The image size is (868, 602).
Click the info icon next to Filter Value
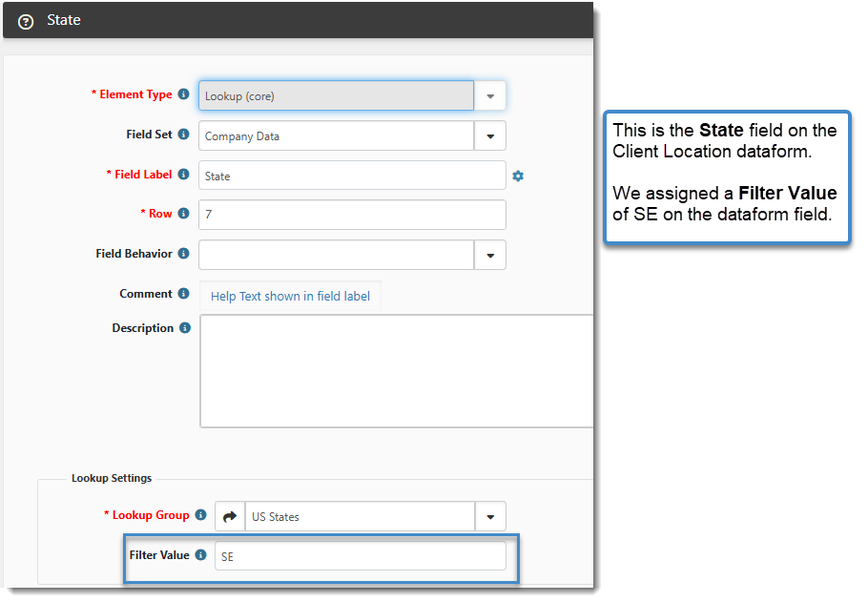(x=200, y=555)
